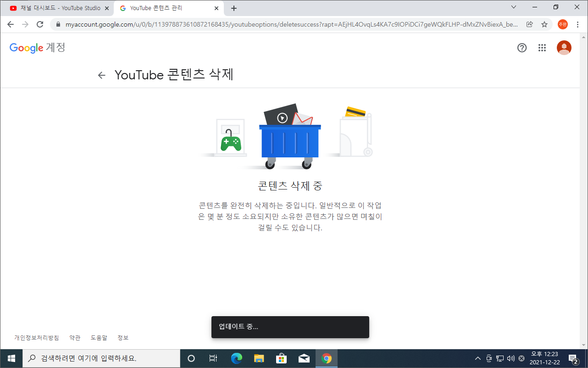
Task: View site lock information icon
Action: (58, 24)
